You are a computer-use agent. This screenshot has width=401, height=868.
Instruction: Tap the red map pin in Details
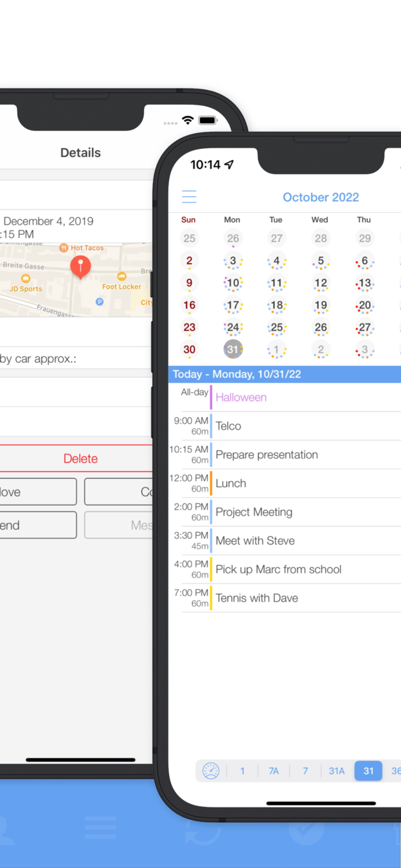pos(80,267)
